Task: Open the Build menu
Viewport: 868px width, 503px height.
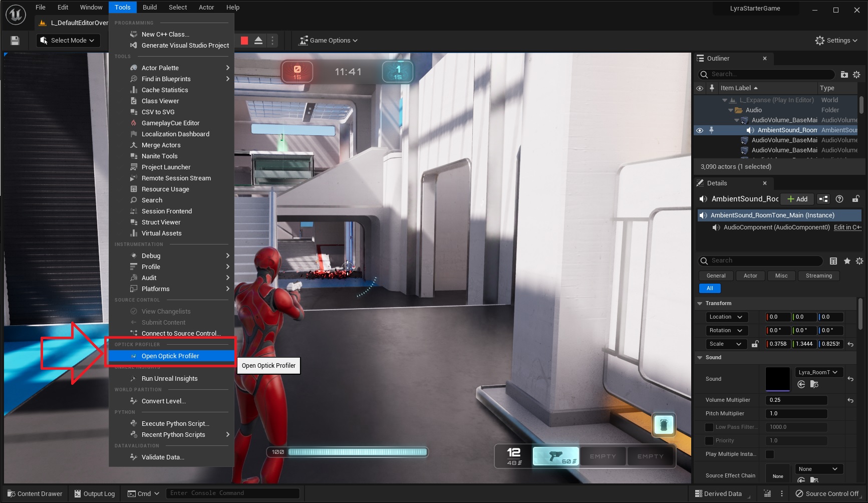Action: pyautogui.click(x=150, y=7)
